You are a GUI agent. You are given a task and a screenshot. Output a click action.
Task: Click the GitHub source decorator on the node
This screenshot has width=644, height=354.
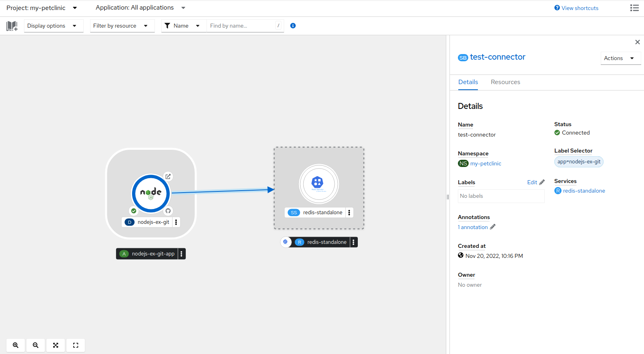click(168, 211)
